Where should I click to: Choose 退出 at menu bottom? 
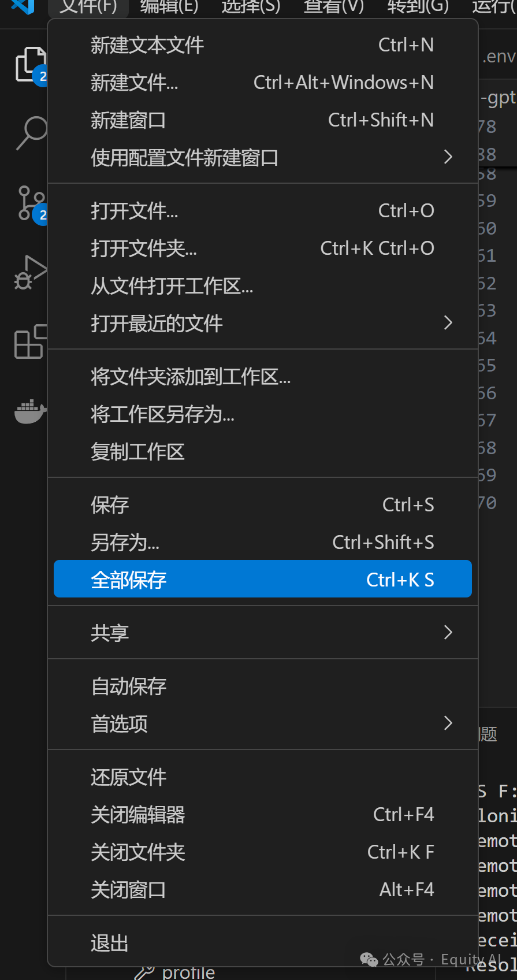click(x=263, y=943)
